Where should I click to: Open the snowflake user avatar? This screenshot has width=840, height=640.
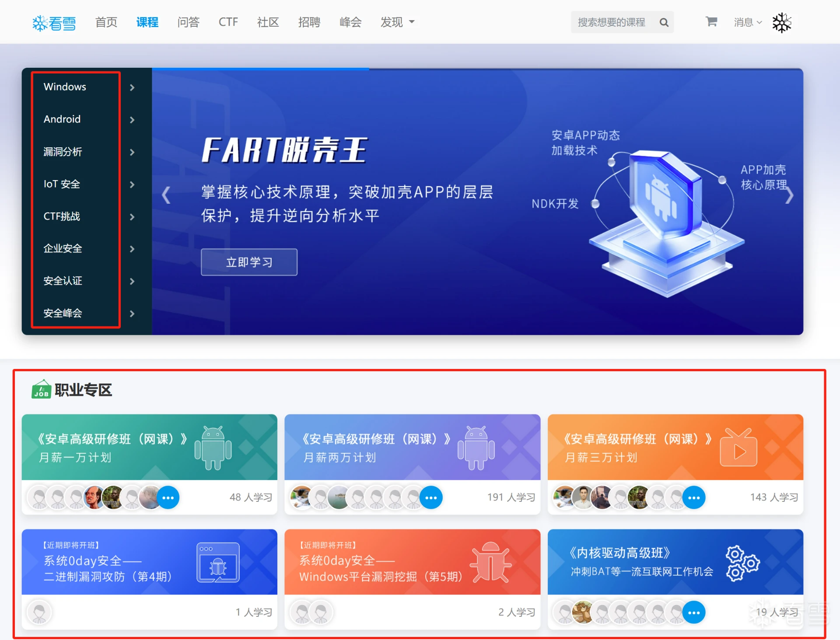pyautogui.click(x=782, y=23)
